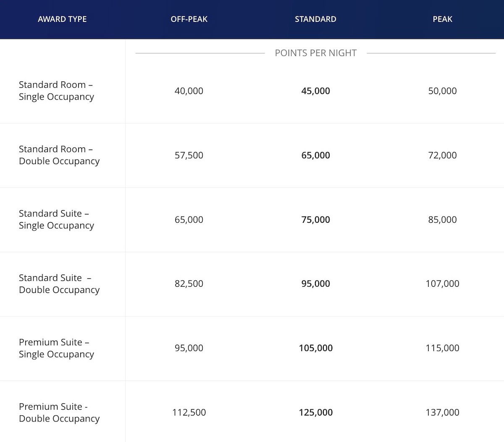Image resolution: width=504 pixels, height=442 pixels.
Task: Click the AWARD TYPE column header
Action: point(62,19)
